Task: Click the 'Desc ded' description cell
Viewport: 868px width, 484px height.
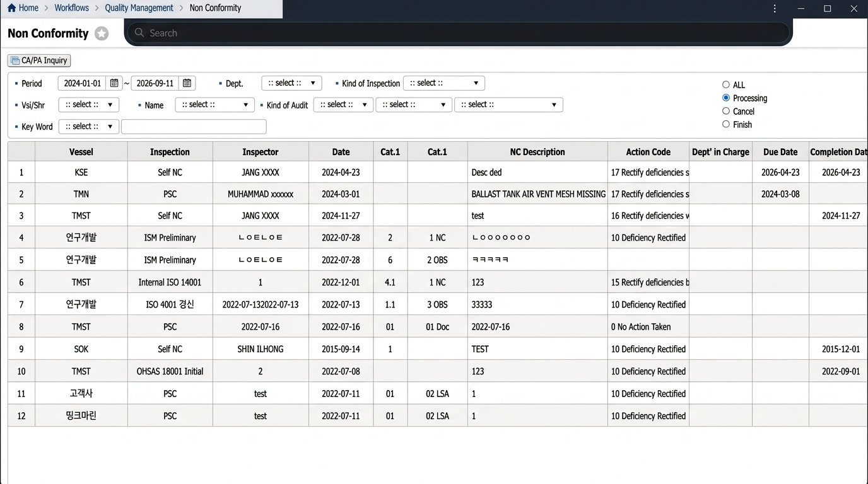Action: [x=537, y=172]
